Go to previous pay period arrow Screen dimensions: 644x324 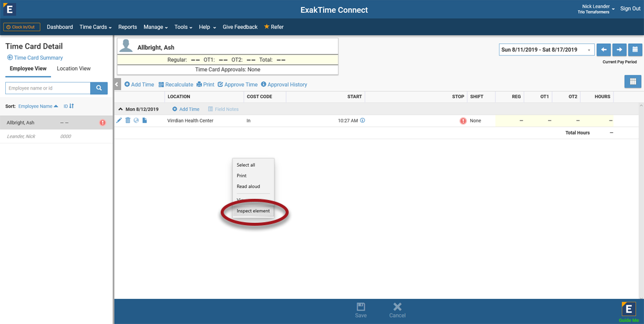[604, 50]
